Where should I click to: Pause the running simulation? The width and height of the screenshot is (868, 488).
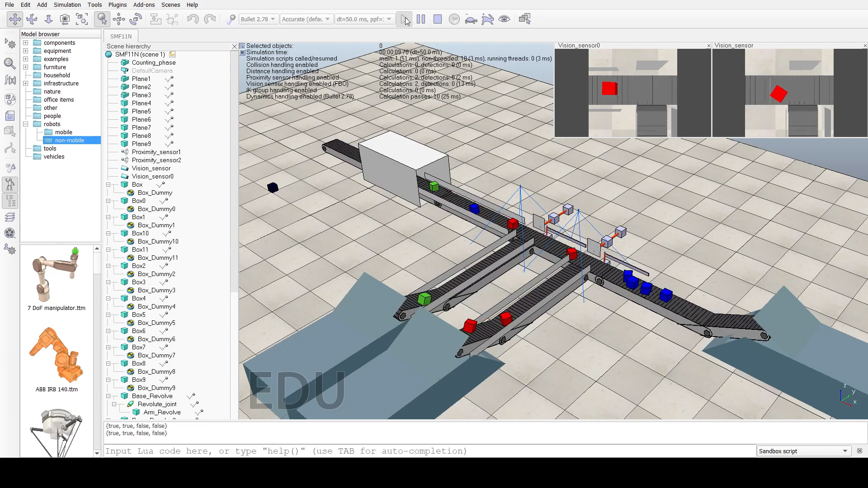point(421,19)
